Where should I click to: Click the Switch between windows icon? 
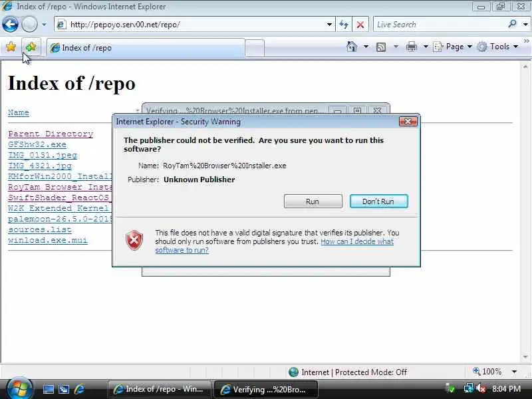tap(64, 389)
